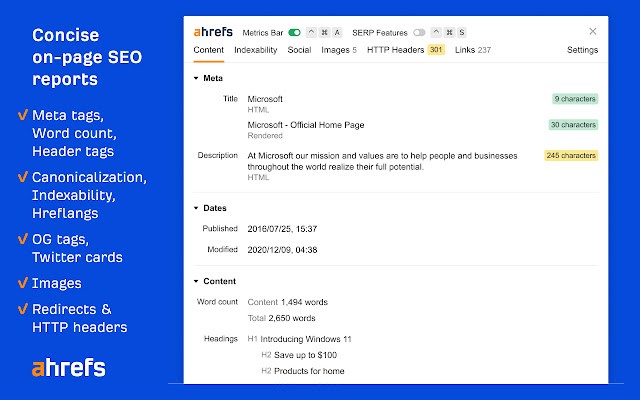Screen dimensions: 640x400
Task: Go to the HTTP Headers tab
Action: (406, 50)
